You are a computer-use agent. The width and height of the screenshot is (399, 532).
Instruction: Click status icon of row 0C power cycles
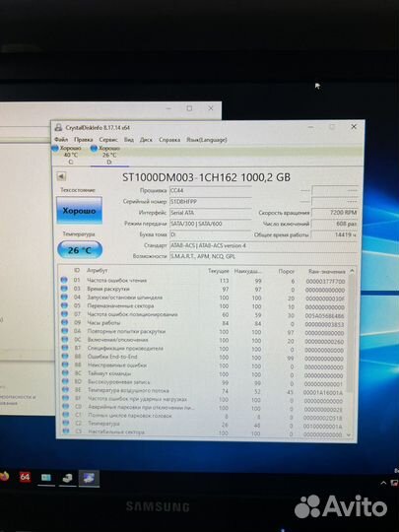(x=64, y=339)
